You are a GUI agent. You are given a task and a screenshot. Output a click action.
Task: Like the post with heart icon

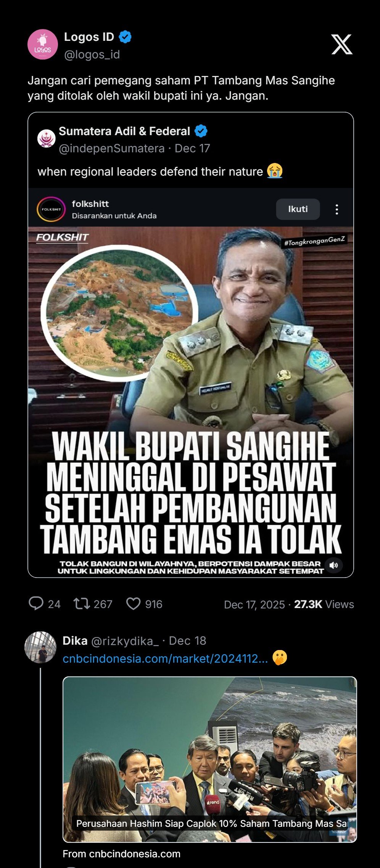133,603
